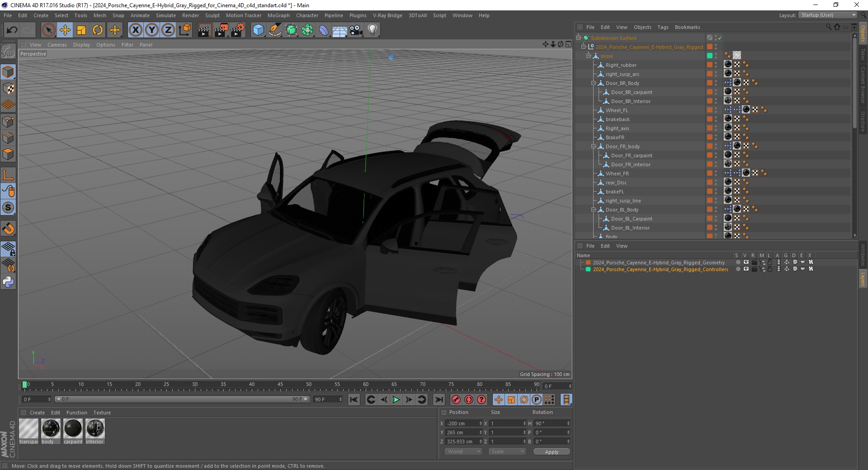Viewport: 868px width, 470px height.
Task: Select the interior material thumbnail
Action: point(95,428)
